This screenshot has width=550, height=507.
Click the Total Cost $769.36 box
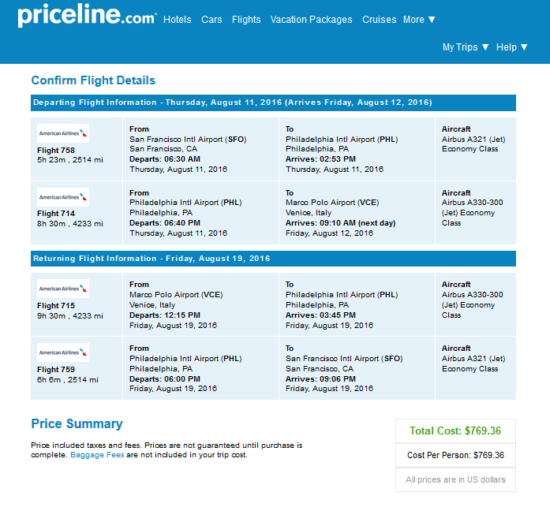(x=455, y=431)
